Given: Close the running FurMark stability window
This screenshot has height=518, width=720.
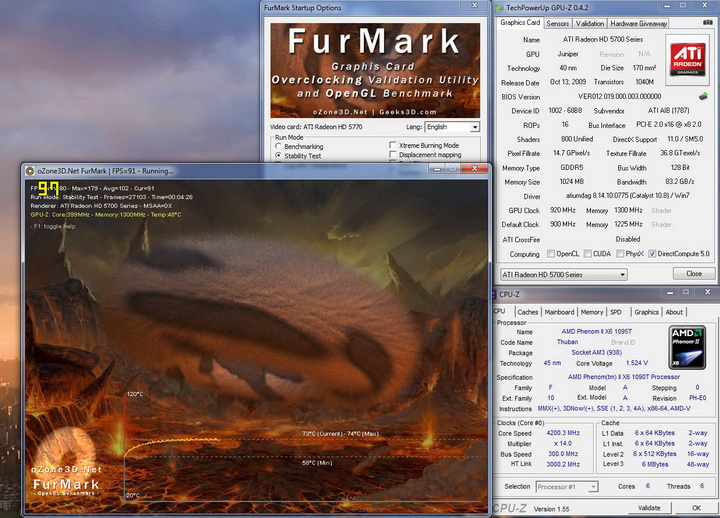Looking at the screenshot, I should pyautogui.click(x=474, y=169).
